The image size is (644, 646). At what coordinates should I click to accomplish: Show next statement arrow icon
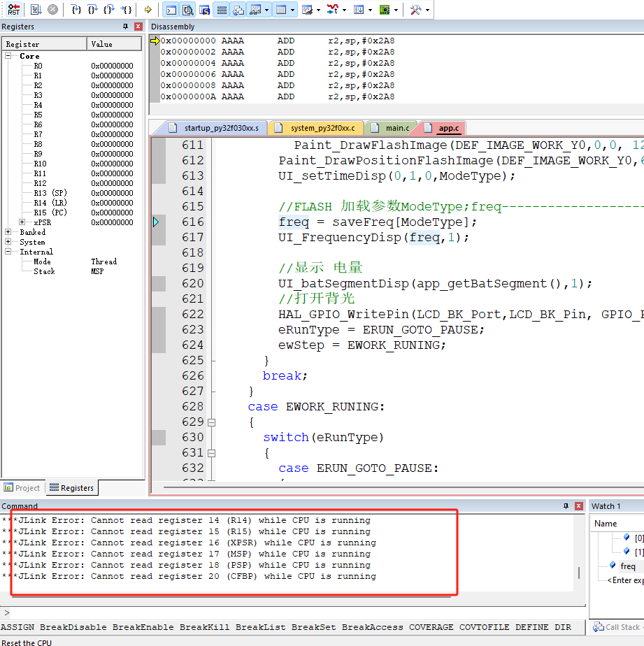tap(148, 9)
